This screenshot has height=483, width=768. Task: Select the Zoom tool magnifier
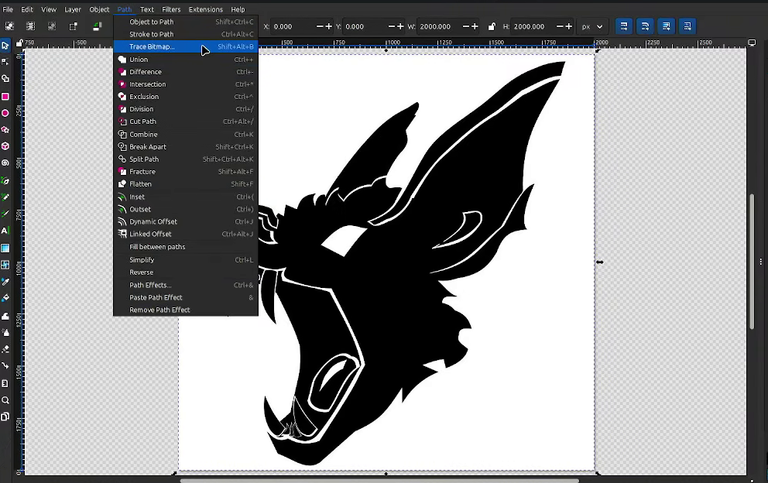pos(5,400)
